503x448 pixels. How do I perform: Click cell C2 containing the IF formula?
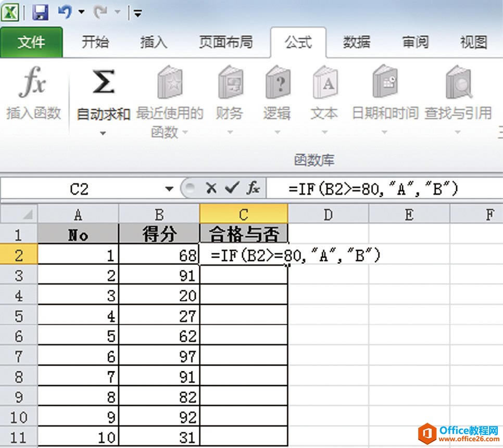pos(244,254)
